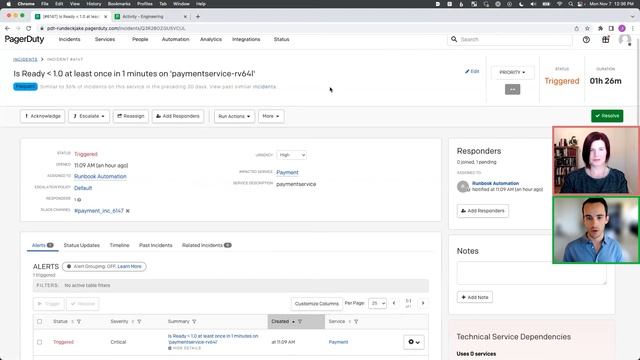Image resolution: width=640 pixels, height=360 pixels.
Task: Click Add Responders in action bar
Action: pos(178,116)
